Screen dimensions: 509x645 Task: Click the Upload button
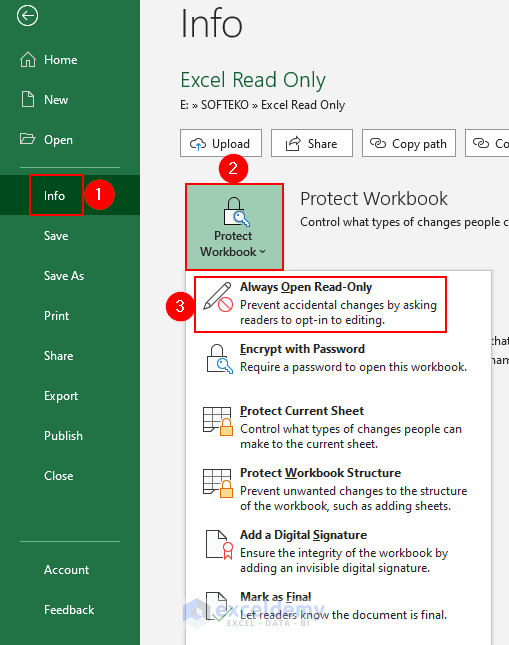point(221,143)
